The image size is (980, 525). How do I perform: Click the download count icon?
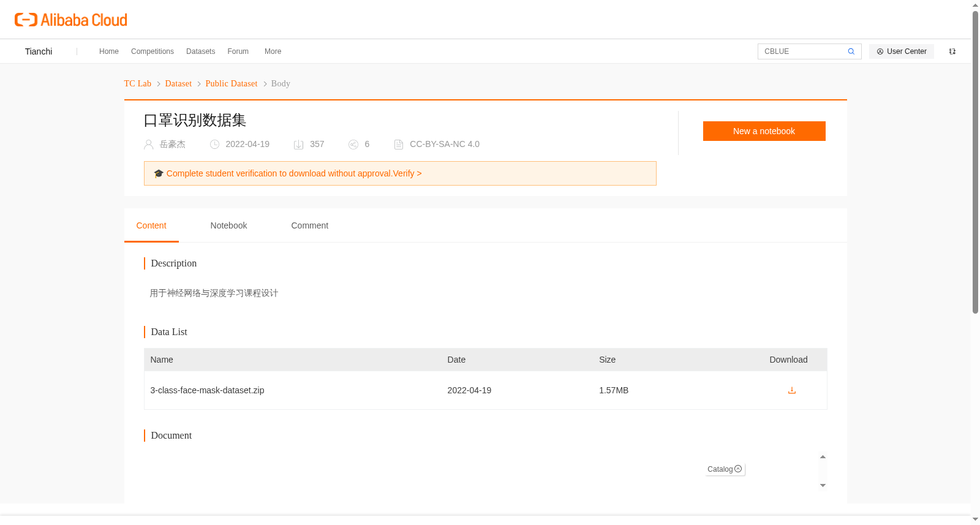pyautogui.click(x=299, y=145)
